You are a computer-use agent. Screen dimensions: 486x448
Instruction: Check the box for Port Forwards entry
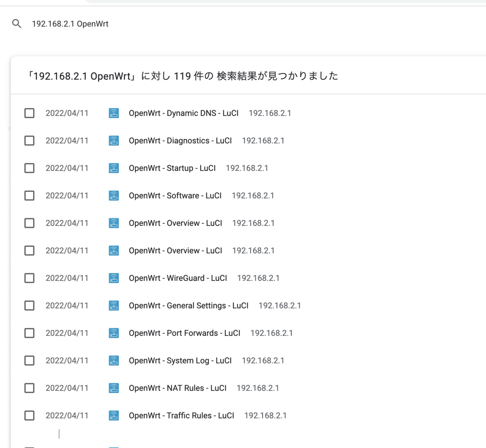30,333
